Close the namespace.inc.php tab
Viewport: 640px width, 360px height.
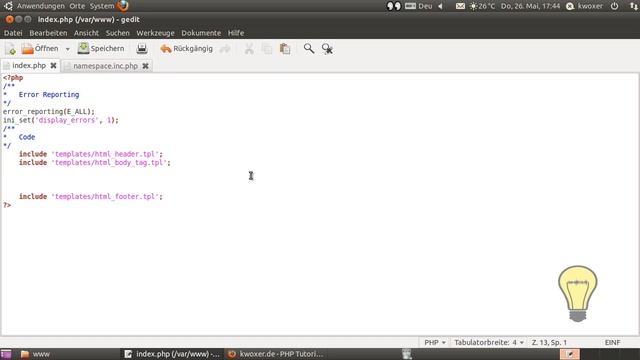coord(145,66)
